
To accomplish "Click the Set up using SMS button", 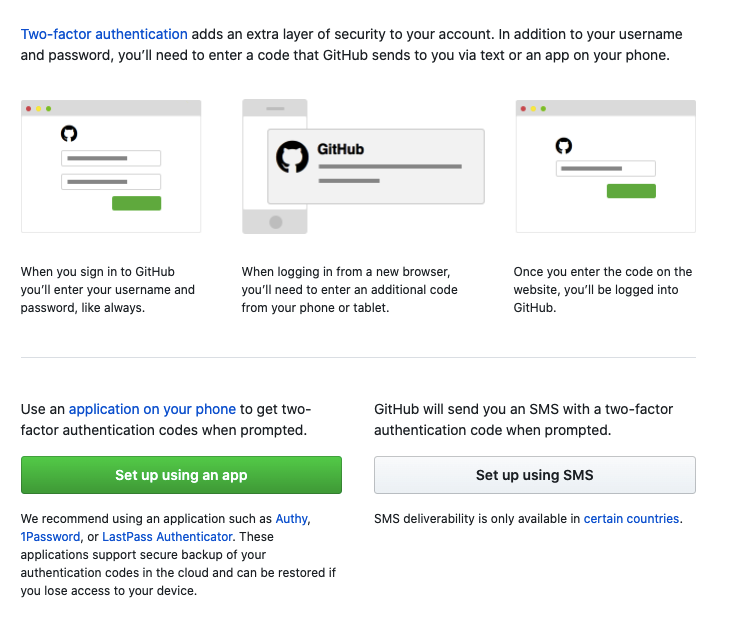I will point(535,475).
